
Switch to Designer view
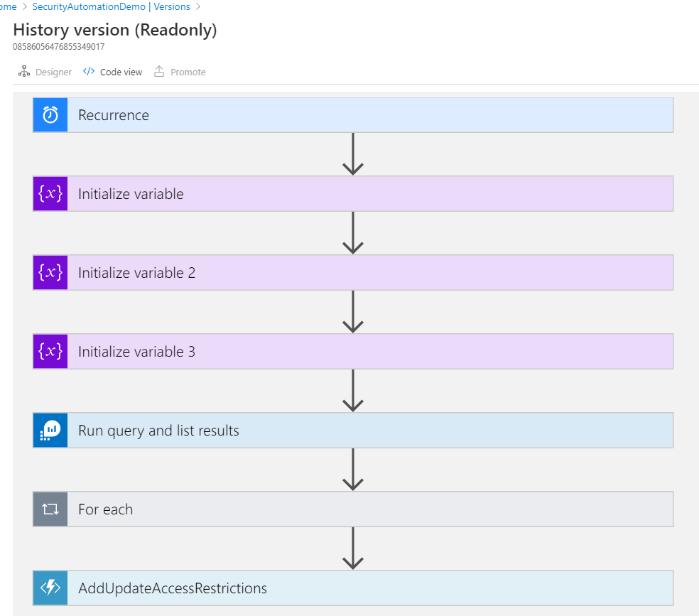pyautogui.click(x=53, y=72)
